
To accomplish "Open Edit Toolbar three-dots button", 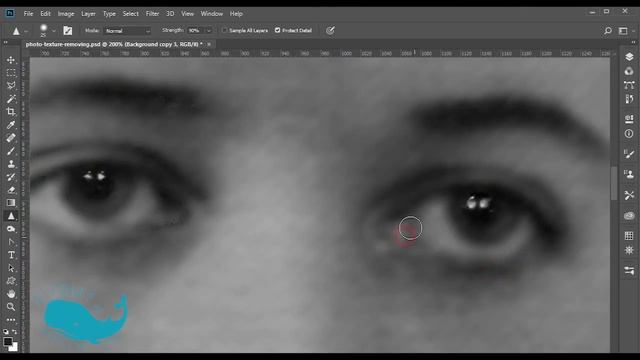I will (11, 320).
